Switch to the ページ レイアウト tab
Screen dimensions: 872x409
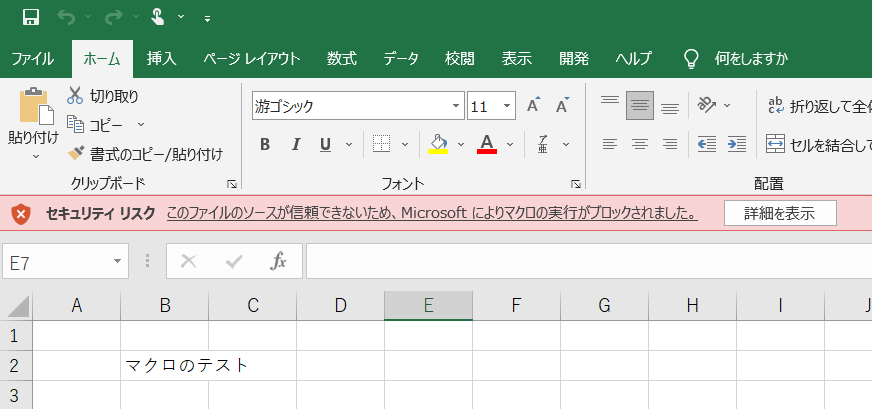(251, 58)
